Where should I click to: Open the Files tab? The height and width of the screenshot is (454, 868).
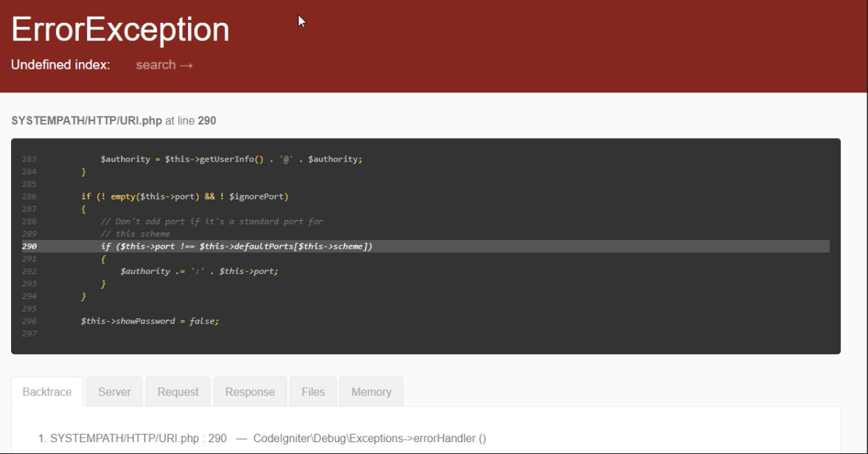coord(313,392)
